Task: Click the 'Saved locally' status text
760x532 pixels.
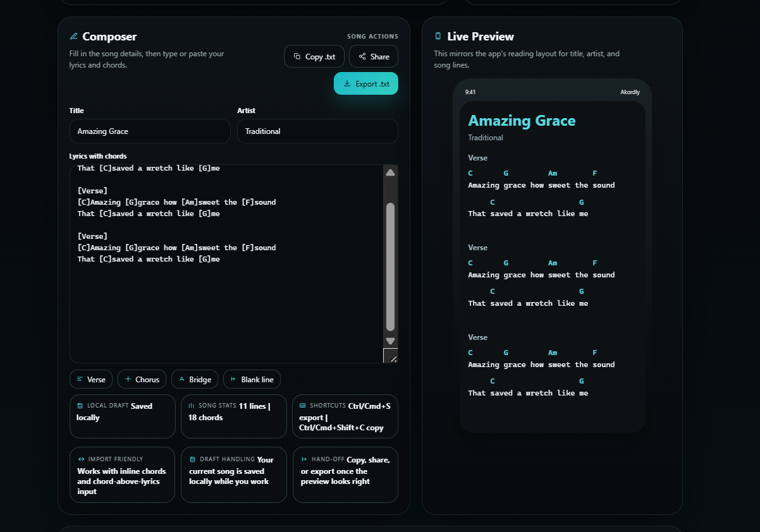Action: click(114, 411)
